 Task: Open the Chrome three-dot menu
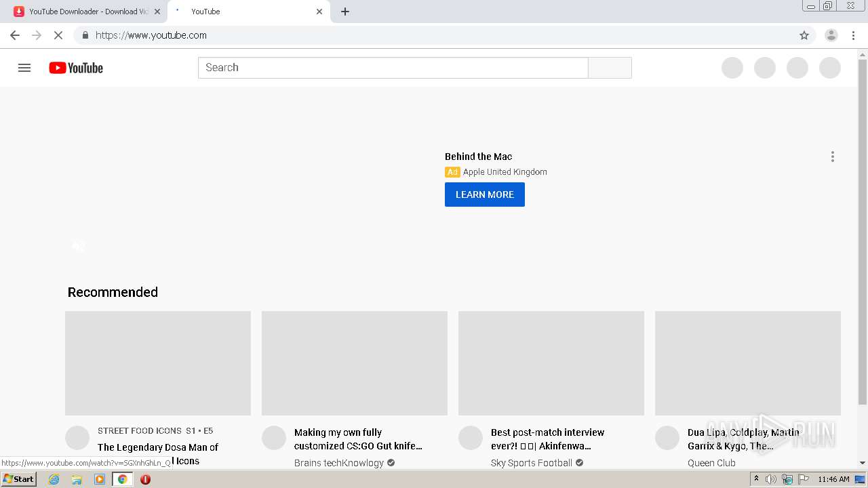tap(854, 35)
